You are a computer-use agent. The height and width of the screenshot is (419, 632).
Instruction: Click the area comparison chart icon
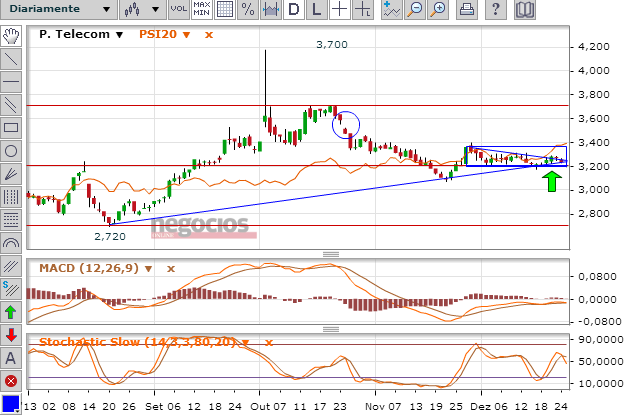[270, 9]
